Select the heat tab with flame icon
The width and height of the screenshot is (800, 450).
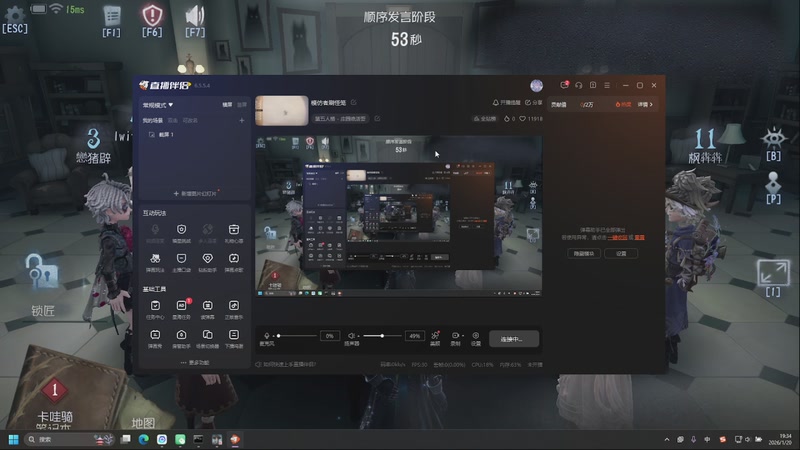click(623, 104)
